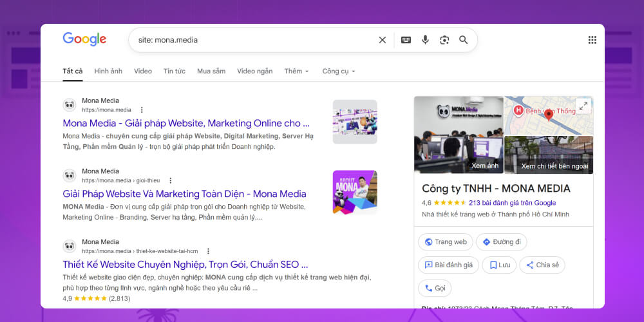Image resolution: width=644 pixels, height=322 pixels.
Task: Click the Bệnh viện hospital marker on map
Action: (518, 110)
